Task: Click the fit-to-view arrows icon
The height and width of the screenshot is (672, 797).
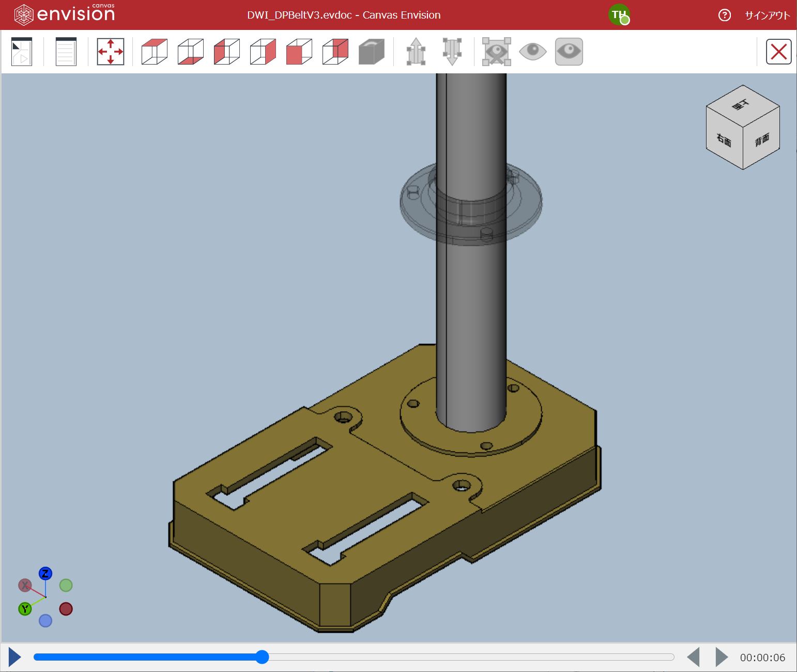Action: point(111,52)
